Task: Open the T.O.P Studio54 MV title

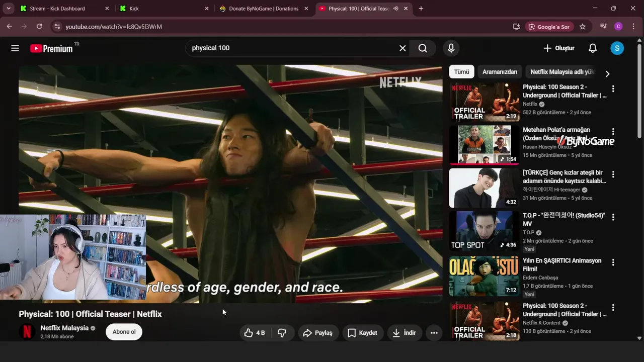Action: [x=564, y=219]
